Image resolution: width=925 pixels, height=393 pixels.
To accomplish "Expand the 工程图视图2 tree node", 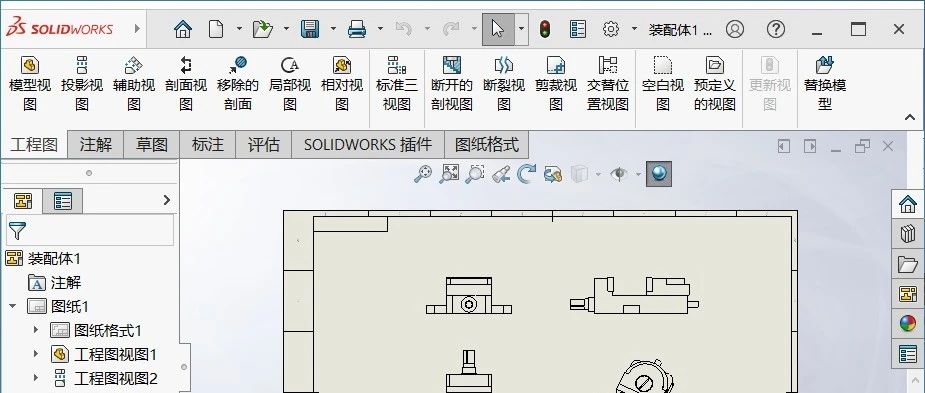I will 36,378.
